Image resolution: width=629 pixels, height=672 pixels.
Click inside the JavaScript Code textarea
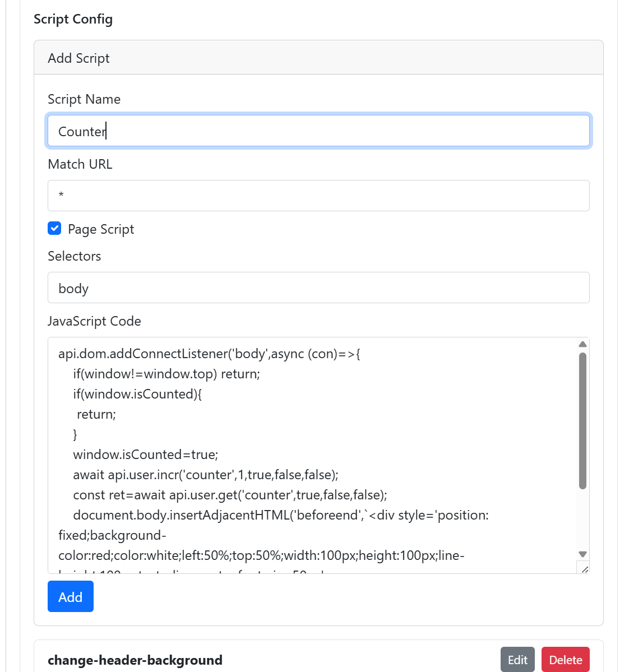pyautogui.click(x=312, y=455)
